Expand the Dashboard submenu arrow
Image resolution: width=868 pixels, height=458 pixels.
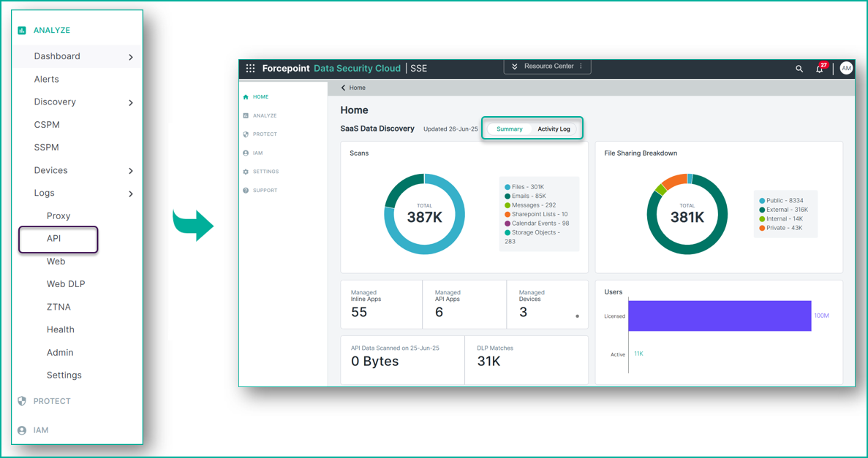point(131,57)
